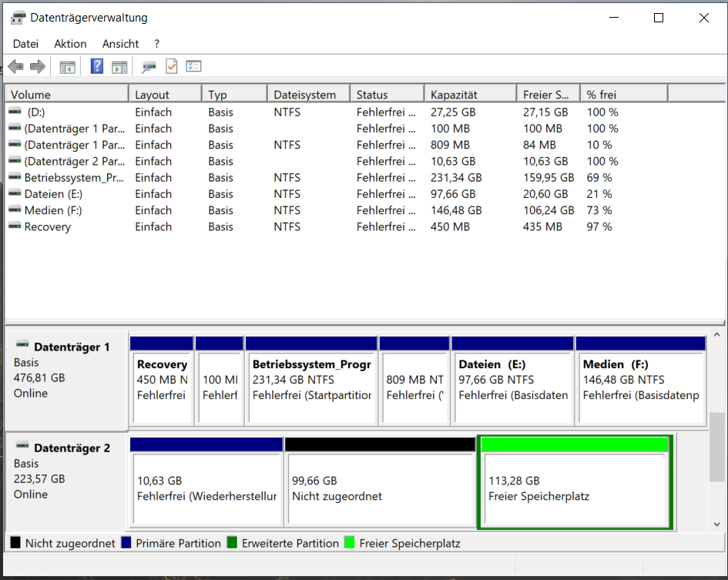
Task: Open the Properties checkmark sheet icon
Action: (x=171, y=66)
